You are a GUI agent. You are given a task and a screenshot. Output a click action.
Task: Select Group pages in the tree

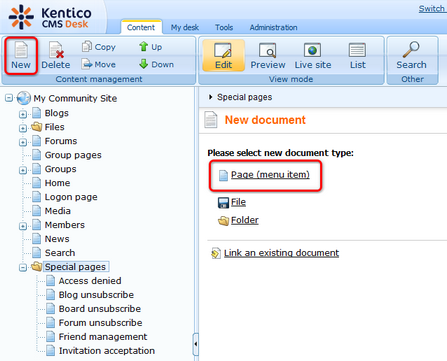coord(73,155)
